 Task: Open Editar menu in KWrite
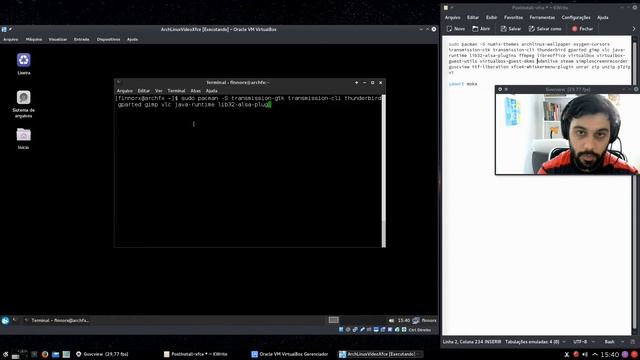(473, 18)
